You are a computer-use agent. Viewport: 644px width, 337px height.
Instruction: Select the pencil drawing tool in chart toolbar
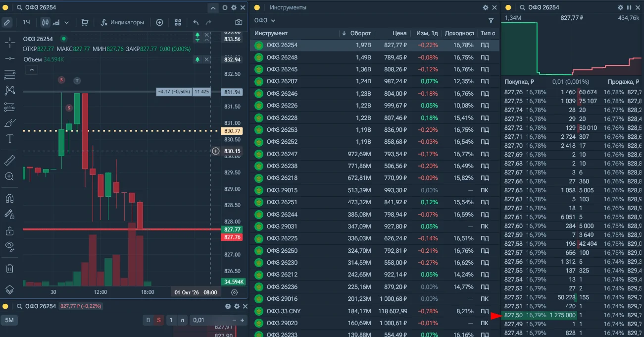pos(7,22)
